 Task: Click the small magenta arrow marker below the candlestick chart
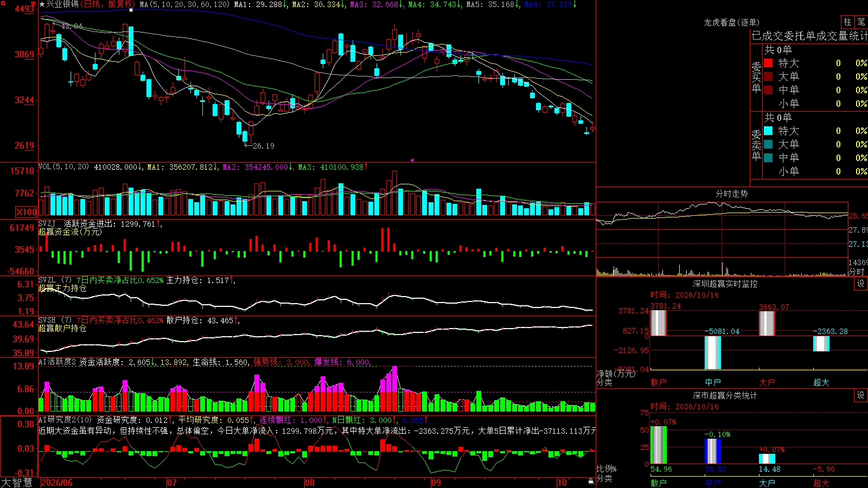click(412, 160)
